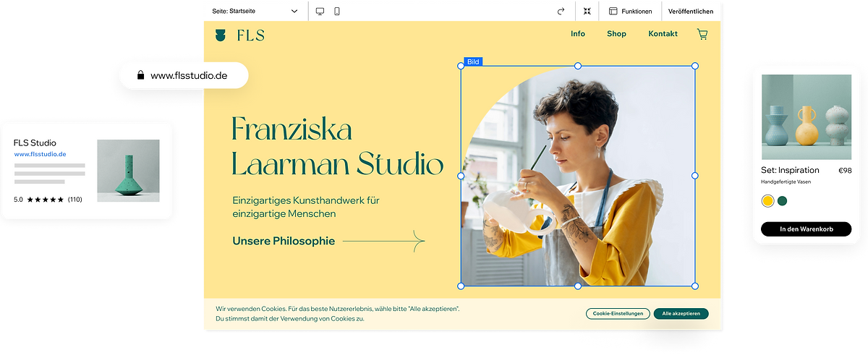This screenshot has width=868, height=358.
Task: Click the €98 price text
Action: (x=844, y=171)
